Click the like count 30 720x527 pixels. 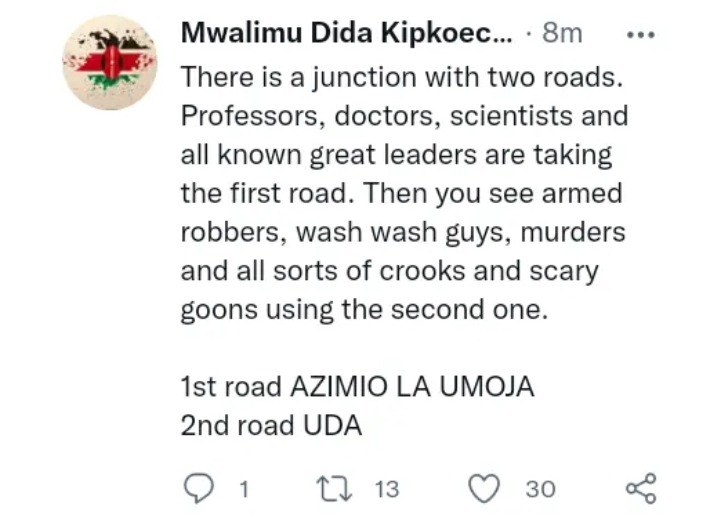point(540,489)
